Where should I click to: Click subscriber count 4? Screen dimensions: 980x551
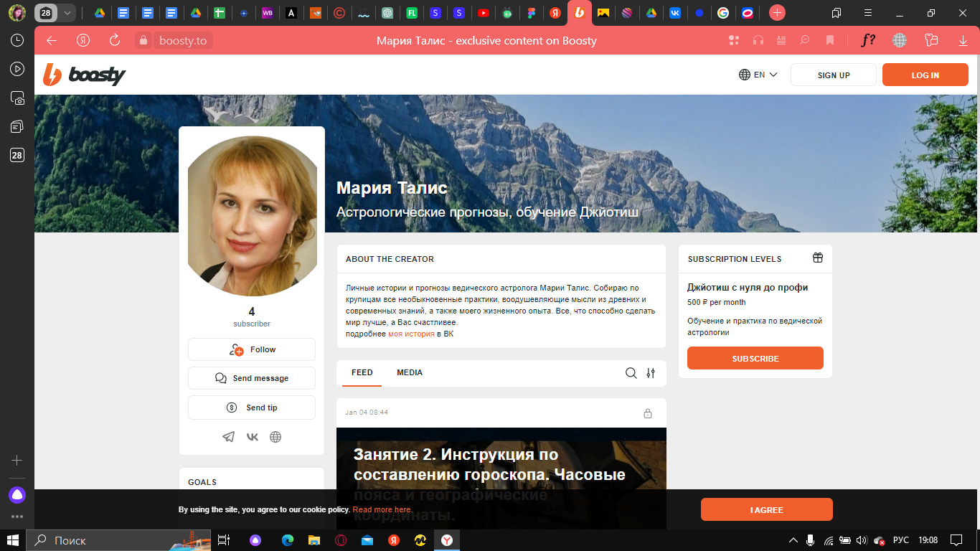tap(252, 311)
